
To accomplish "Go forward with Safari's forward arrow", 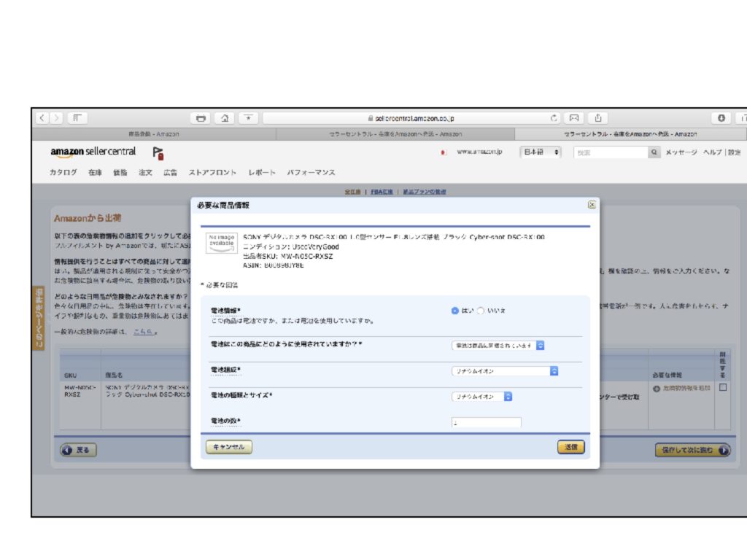I will 57,118.
